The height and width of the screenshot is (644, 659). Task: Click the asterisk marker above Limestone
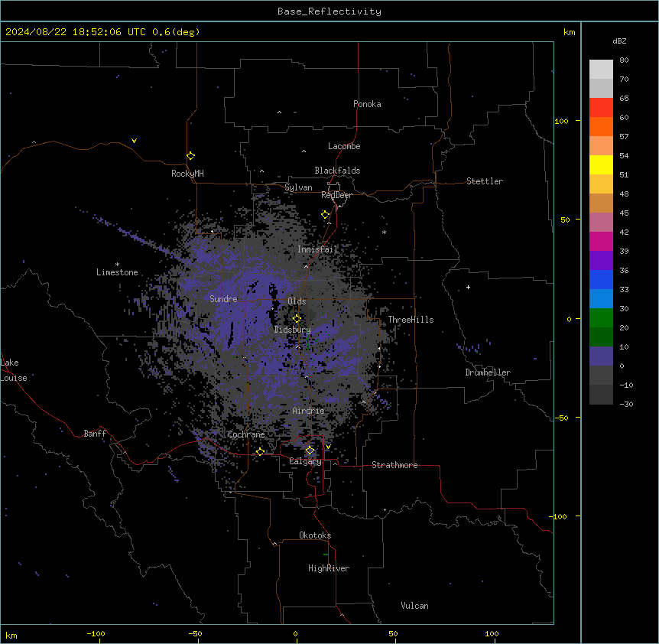click(x=117, y=265)
